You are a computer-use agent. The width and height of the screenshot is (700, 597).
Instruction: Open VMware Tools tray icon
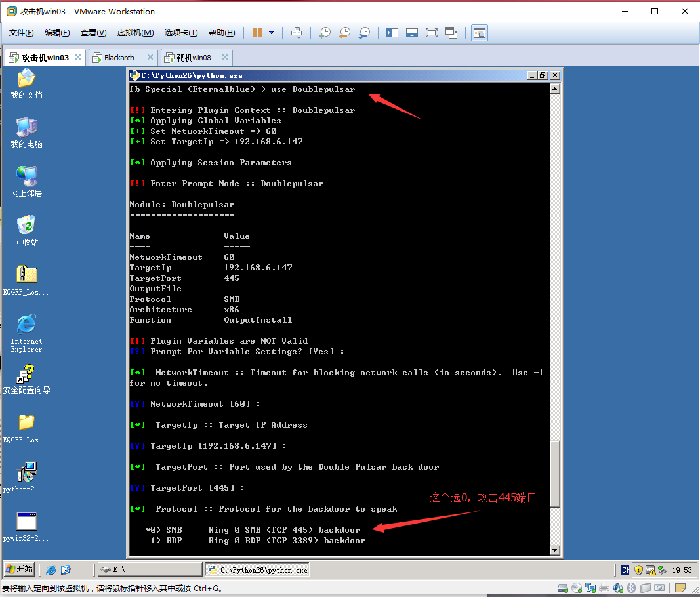(x=650, y=570)
